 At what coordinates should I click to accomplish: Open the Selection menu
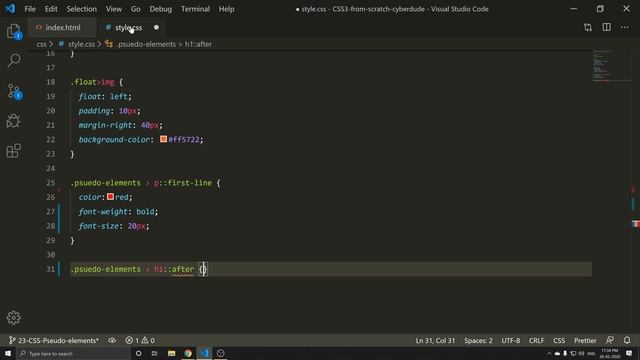82,9
